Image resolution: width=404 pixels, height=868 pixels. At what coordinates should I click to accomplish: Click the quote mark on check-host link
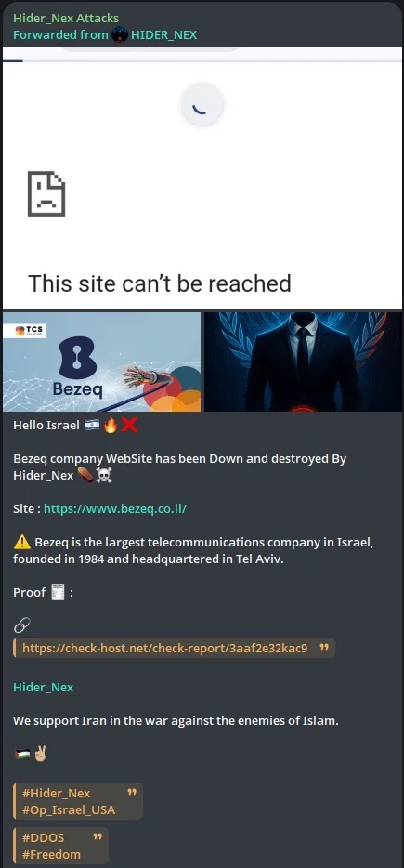324,647
